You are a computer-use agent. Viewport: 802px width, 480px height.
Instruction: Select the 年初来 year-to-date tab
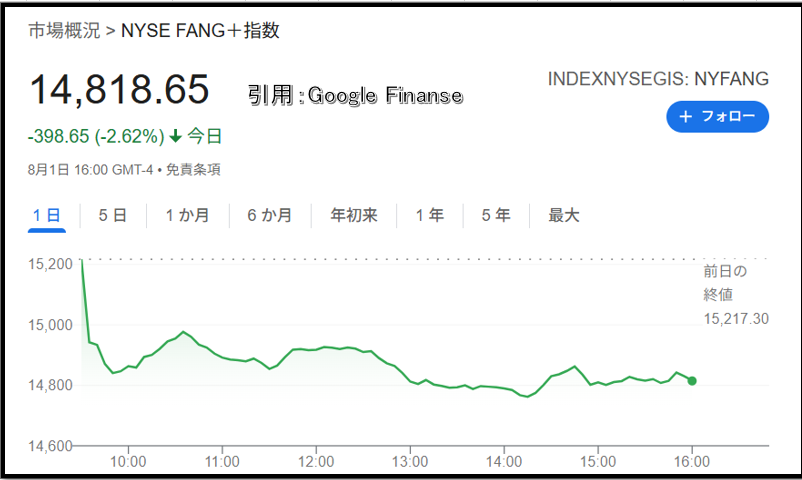(353, 215)
